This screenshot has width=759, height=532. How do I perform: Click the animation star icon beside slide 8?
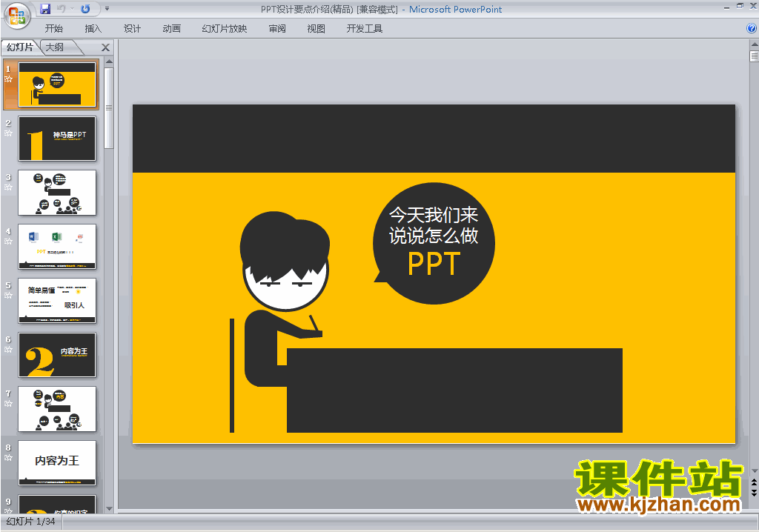[x=8, y=457]
